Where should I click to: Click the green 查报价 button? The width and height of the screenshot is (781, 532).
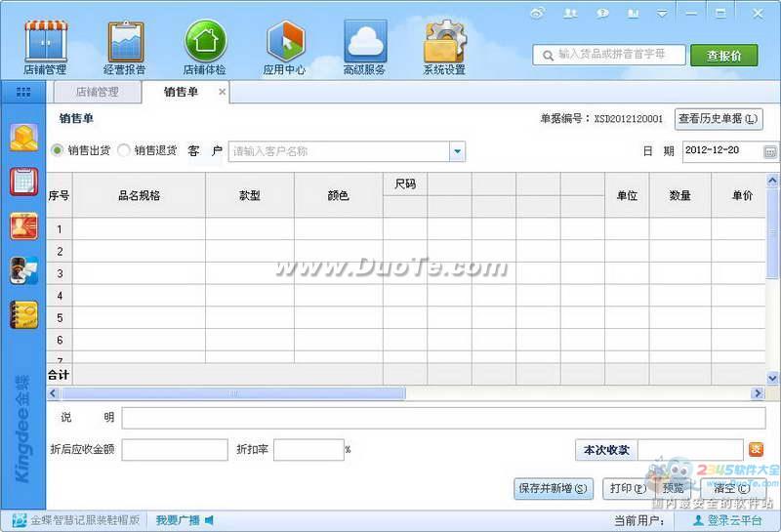click(x=723, y=56)
